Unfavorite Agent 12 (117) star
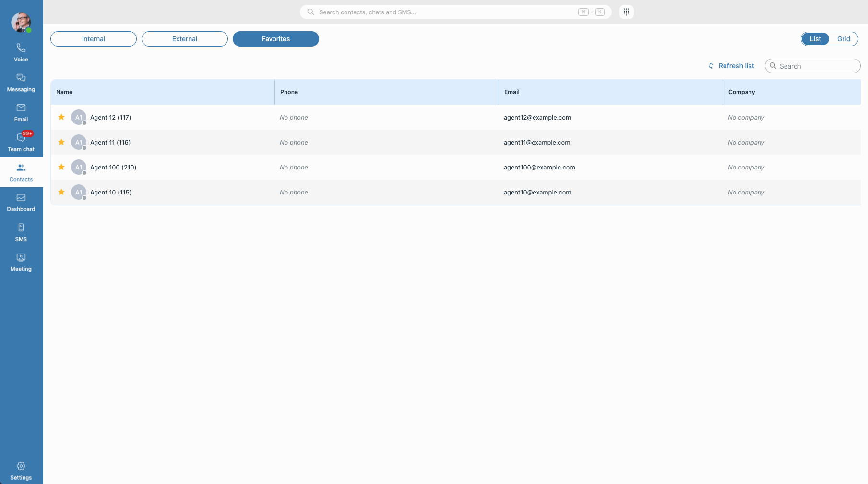Screen dimensions: 868x484 pyautogui.click(x=61, y=117)
